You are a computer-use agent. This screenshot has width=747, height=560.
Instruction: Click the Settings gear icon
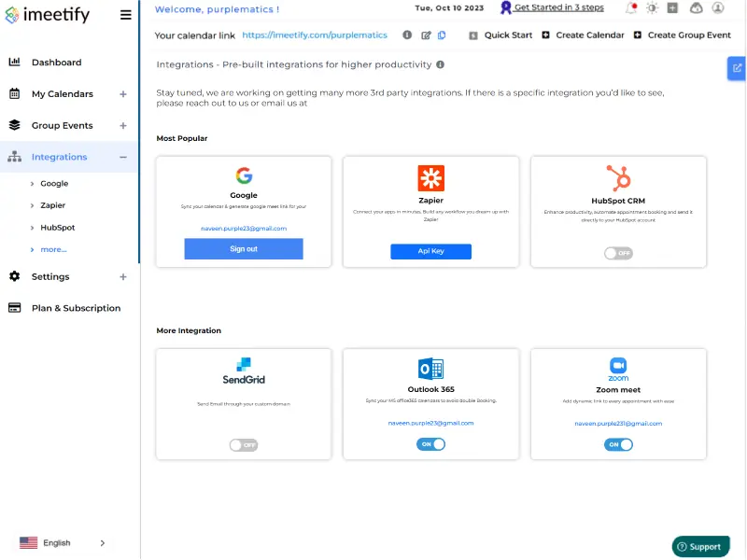click(15, 276)
